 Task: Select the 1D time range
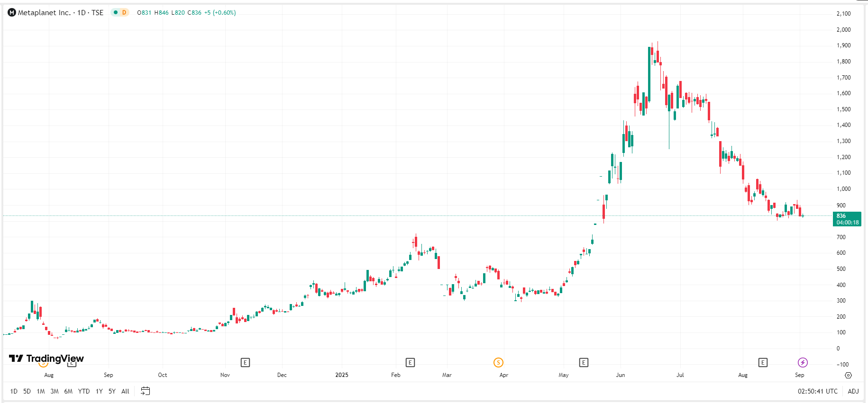[x=14, y=391]
